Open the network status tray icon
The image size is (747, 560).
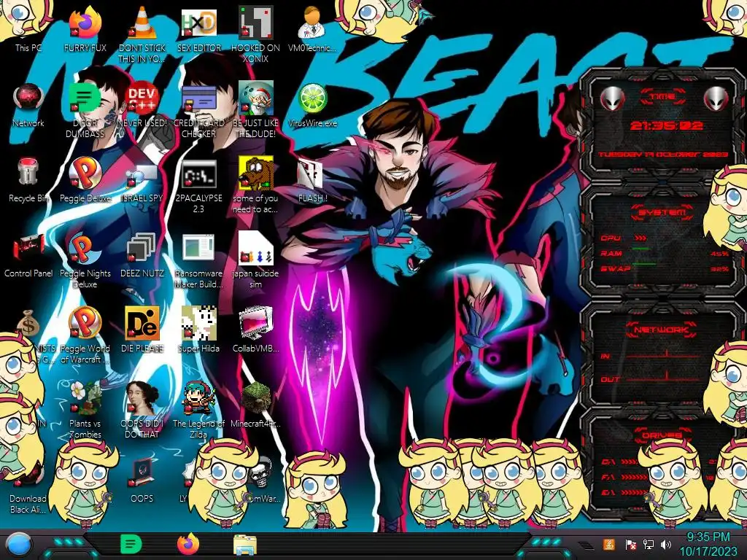[648, 544]
